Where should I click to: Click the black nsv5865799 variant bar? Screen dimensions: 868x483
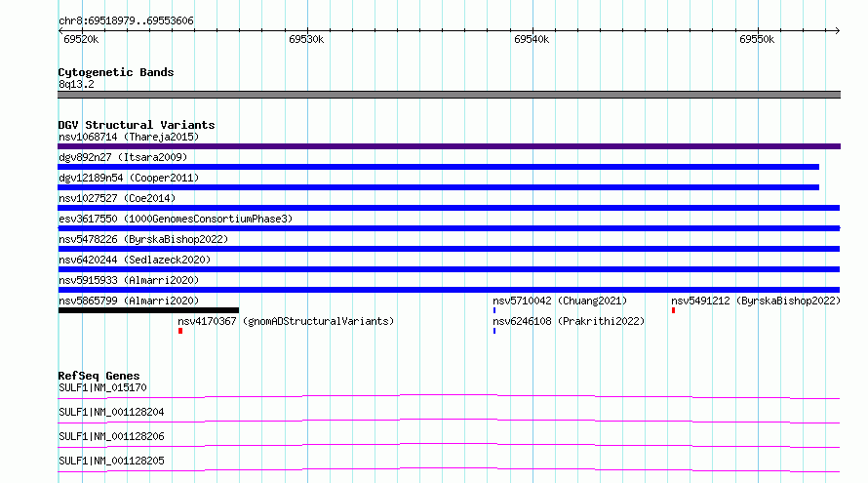tap(148, 310)
